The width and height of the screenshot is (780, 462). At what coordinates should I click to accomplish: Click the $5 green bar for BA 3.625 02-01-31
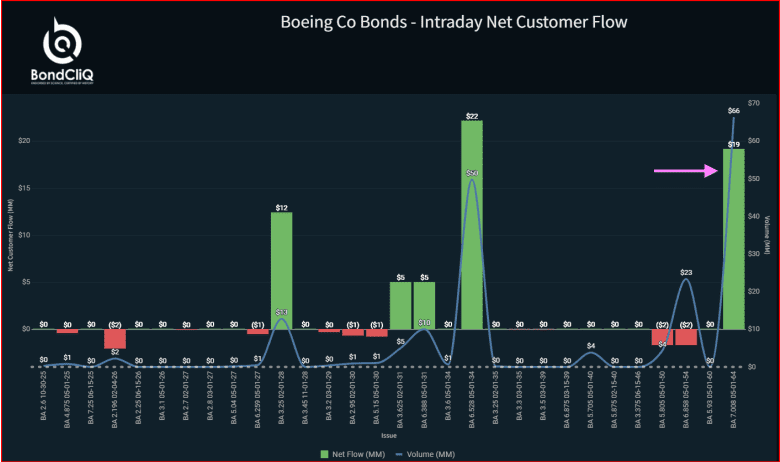pos(400,305)
